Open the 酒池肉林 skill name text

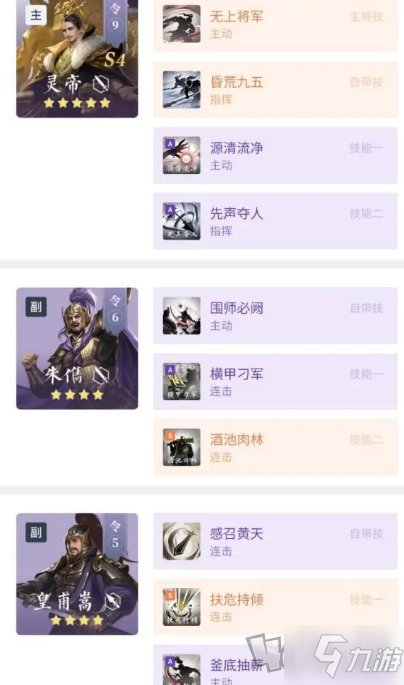[236, 439]
